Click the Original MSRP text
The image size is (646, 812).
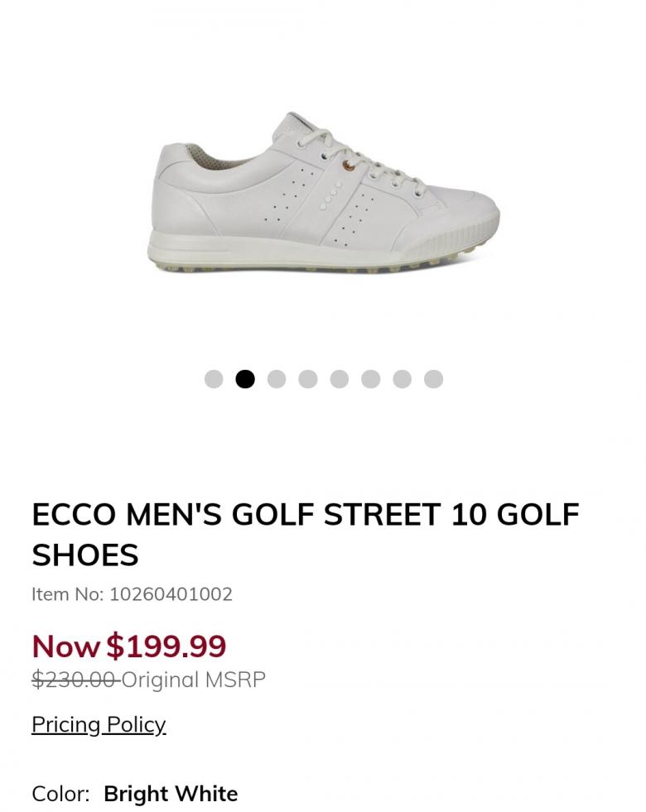click(x=194, y=680)
